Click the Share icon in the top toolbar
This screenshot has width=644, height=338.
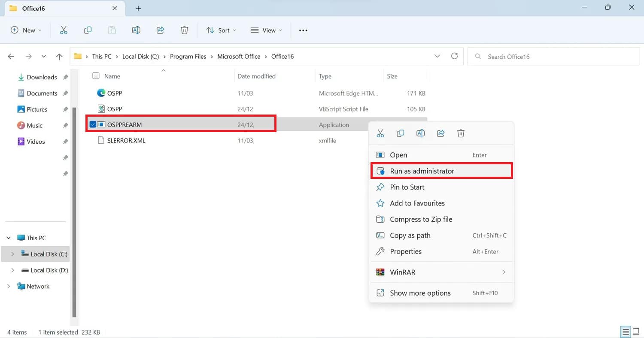pos(160,30)
